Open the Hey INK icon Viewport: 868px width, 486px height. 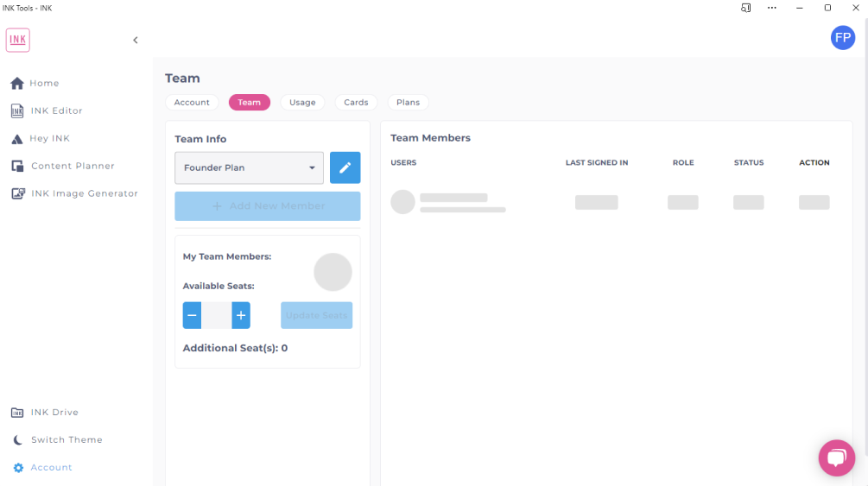click(x=17, y=139)
